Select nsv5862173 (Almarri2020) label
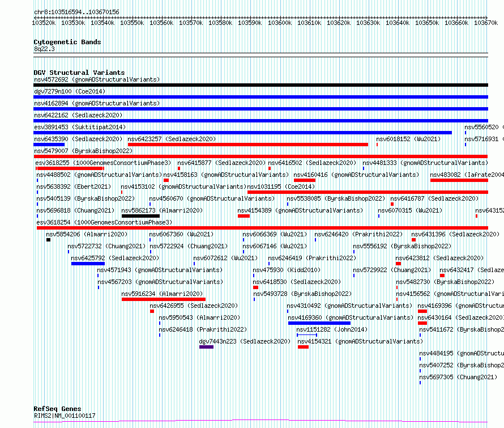 (162, 210)
